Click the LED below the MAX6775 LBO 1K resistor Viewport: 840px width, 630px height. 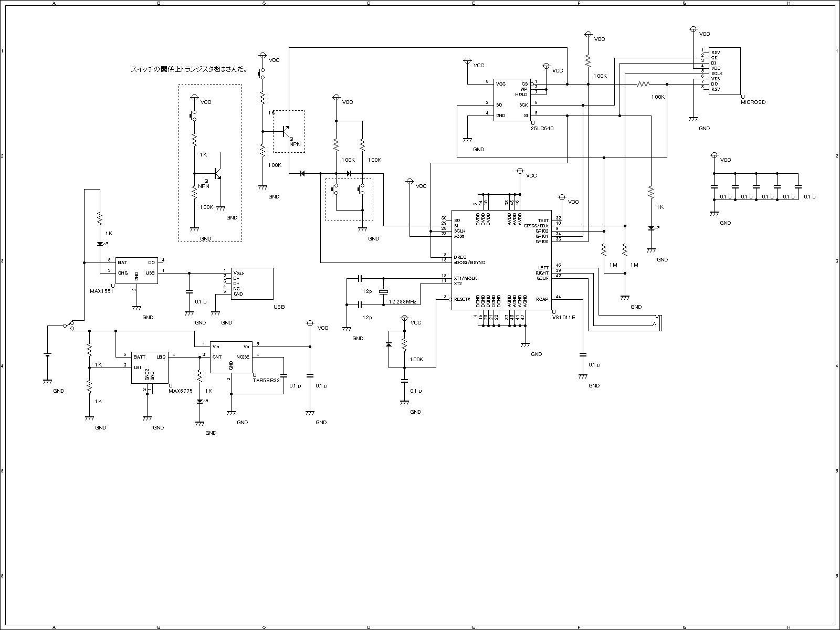(199, 402)
